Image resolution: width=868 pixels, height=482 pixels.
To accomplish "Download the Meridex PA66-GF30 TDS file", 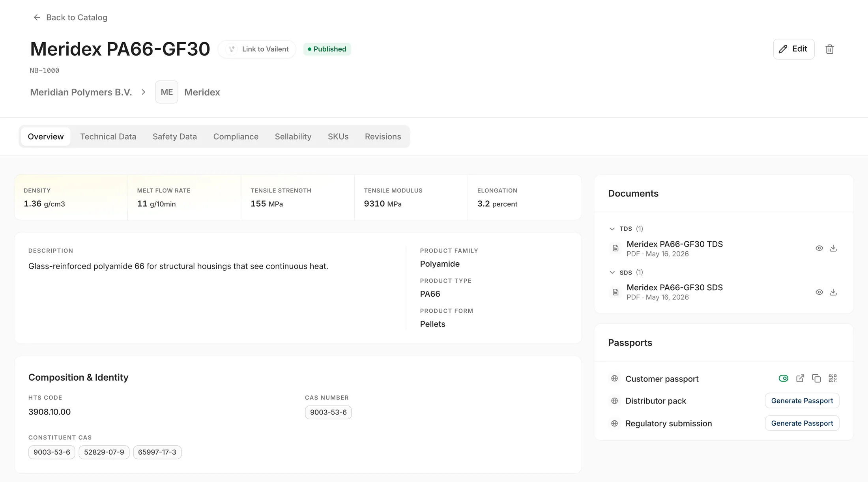I will click(x=833, y=248).
